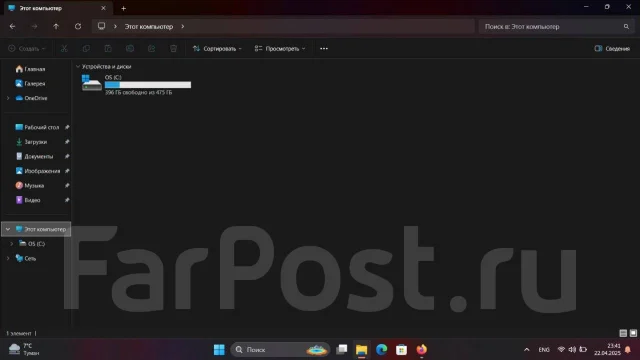Refresh the current folder view

(78, 27)
